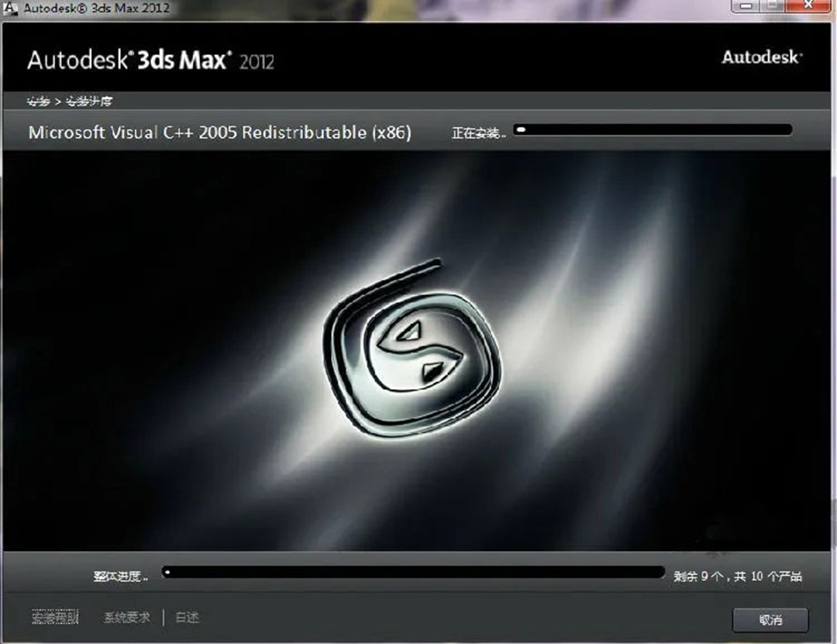Click the 取消 cancel button
This screenshot has height=644, width=837.
pyautogui.click(x=770, y=620)
